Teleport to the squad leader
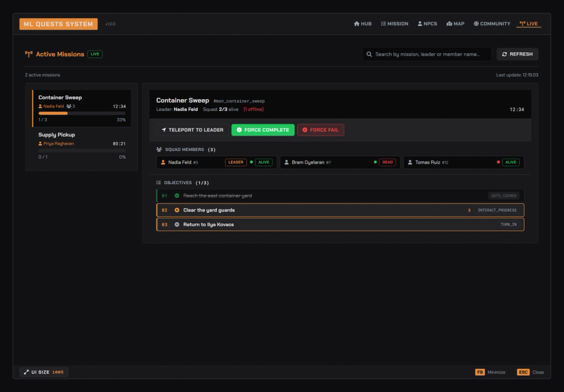The height and width of the screenshot is (392, 564). coord(193,130)
